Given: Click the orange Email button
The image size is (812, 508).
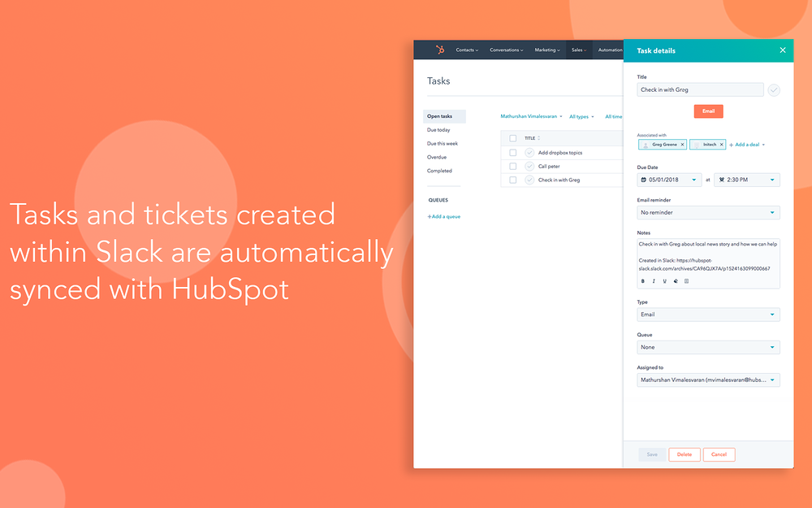Looking at the screenshot, I should click(x=708, y=111).
